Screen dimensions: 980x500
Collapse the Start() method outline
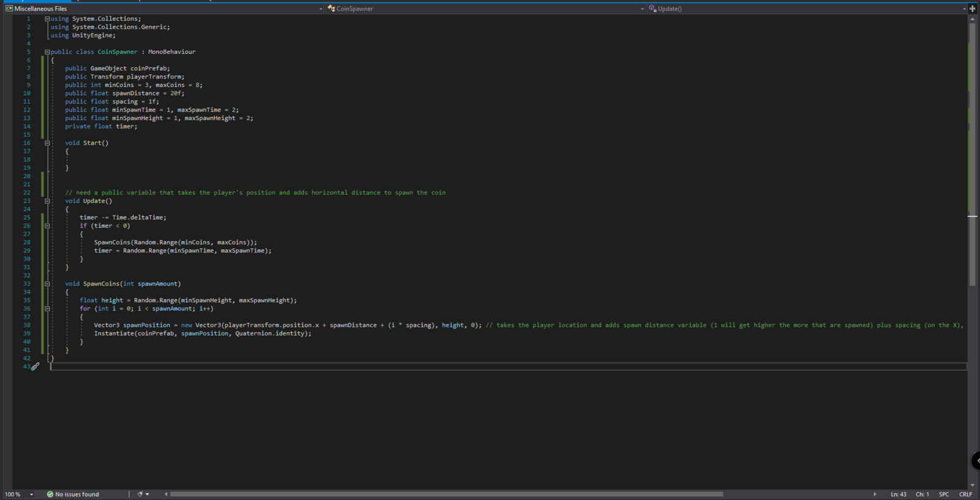click(47, 143)
